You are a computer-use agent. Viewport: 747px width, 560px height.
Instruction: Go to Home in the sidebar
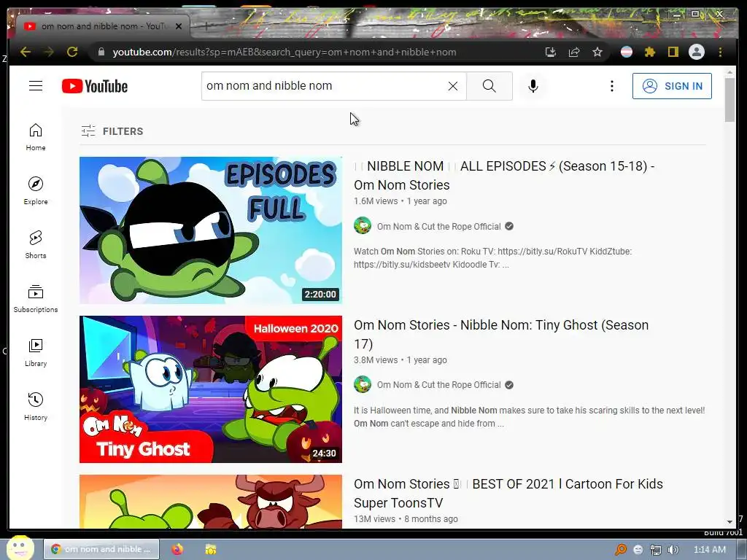click(x=36, y=137)
